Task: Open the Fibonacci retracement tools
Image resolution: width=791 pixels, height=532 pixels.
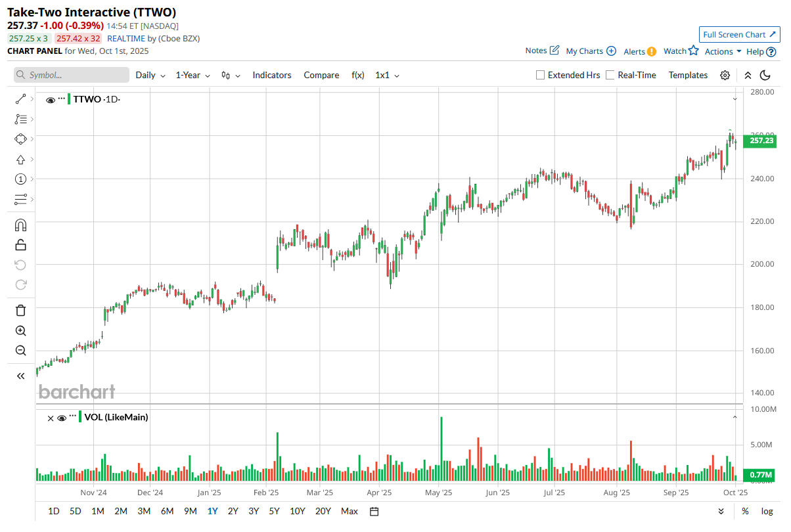Action: [20, 119]
